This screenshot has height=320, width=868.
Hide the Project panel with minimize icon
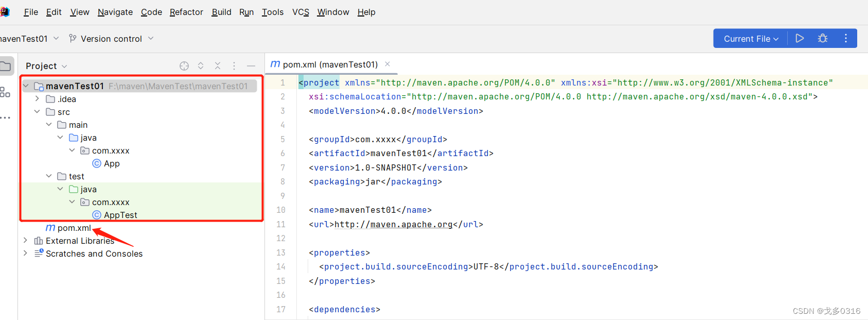click(251, 66)
